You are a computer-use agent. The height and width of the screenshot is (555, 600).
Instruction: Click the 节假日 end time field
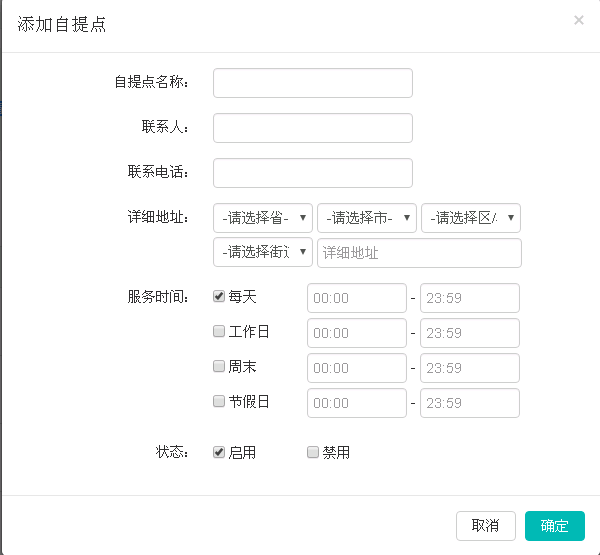(x=469, y=403)
